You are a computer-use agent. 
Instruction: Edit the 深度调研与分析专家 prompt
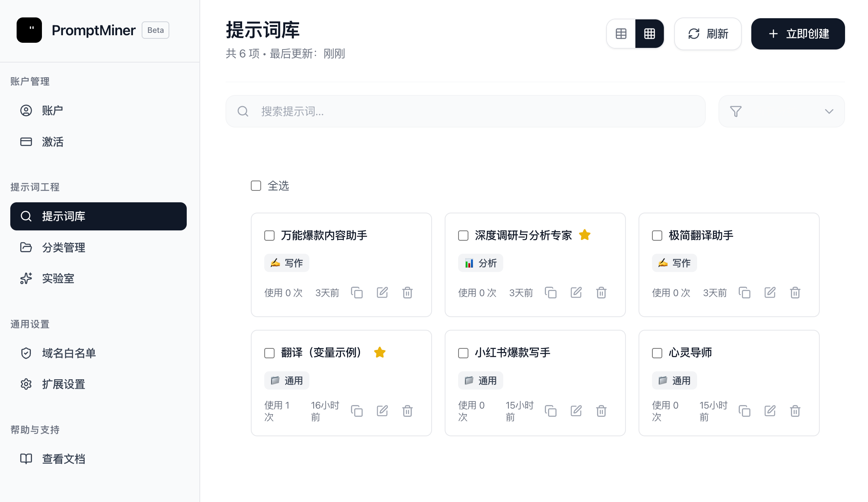point(576,293)
